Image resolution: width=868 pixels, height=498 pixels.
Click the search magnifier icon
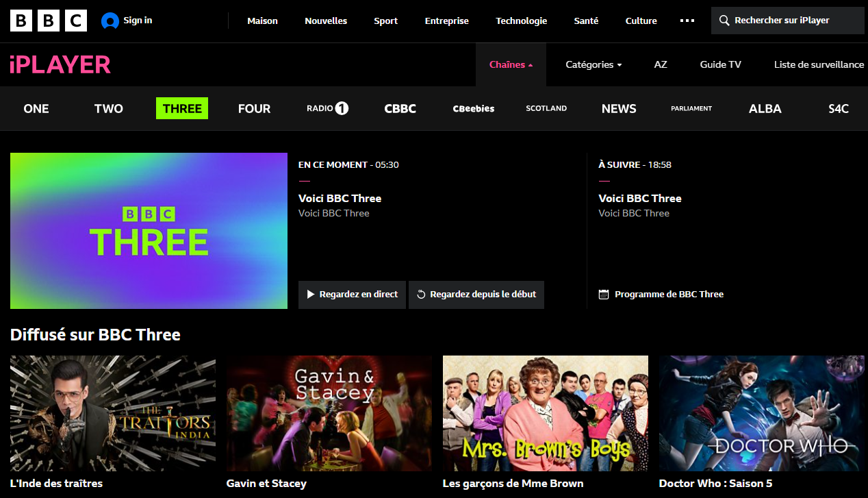click(x=724, y=21)
